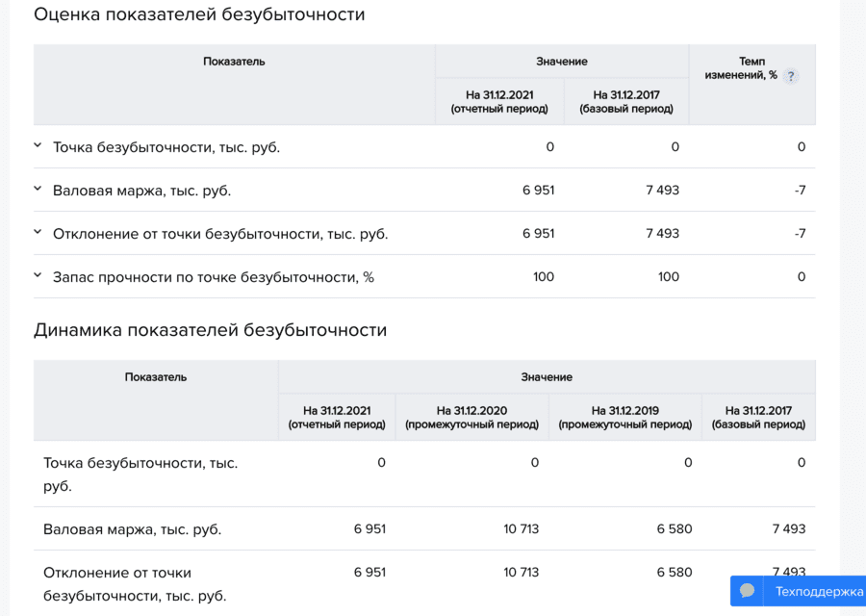The image size is (866, 616).
Task: Click the chat bubble icon in Техподдержка
Action: pos(748,591)
